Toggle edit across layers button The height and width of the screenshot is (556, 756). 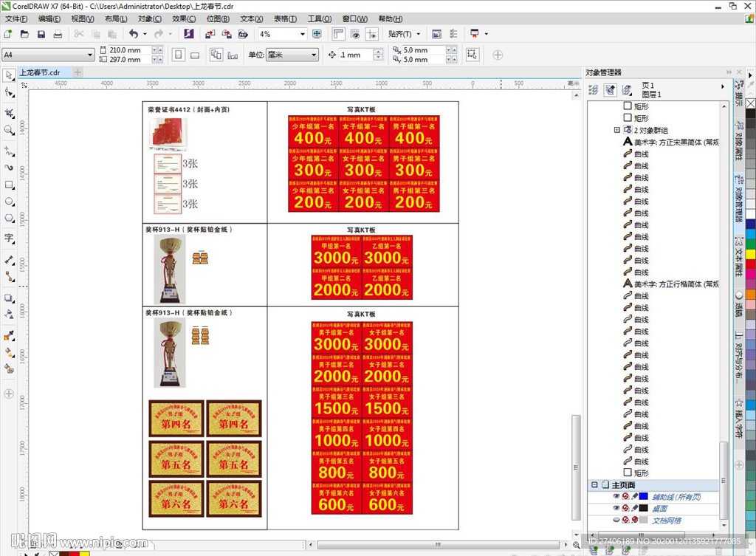610,89
